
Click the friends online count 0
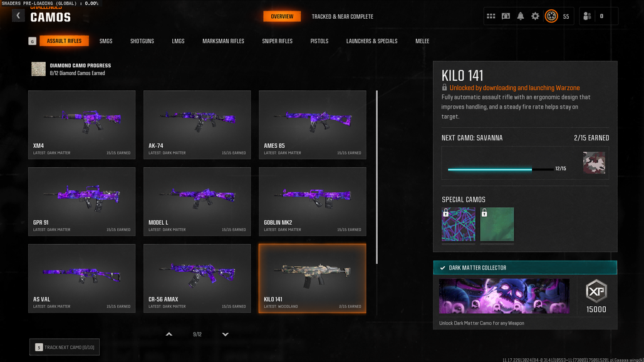click(601, 16)
